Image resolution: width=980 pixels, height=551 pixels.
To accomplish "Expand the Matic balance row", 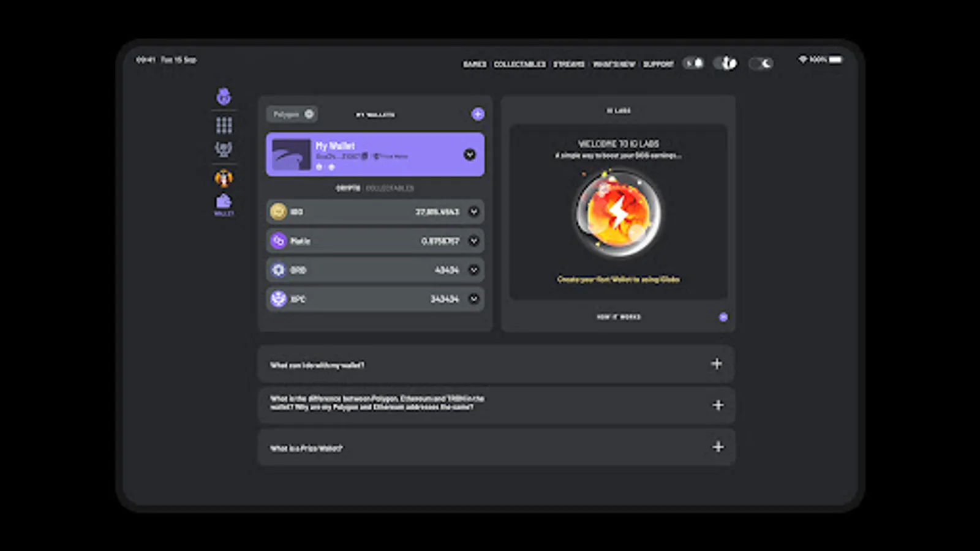I will pyautogui.click(x=473, y=241).
